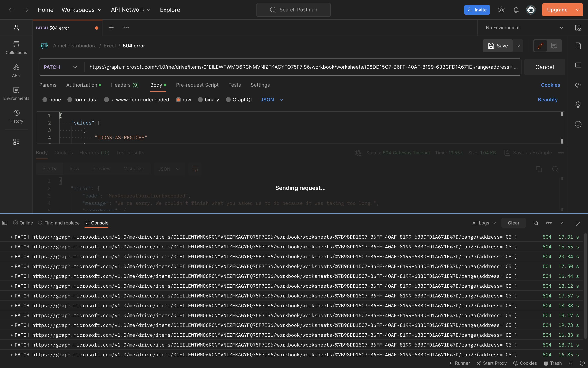The image size is (588, 368).
Task: Open the APIs sidebar panel
Action: pyautogui.click(x=16, y=71)
